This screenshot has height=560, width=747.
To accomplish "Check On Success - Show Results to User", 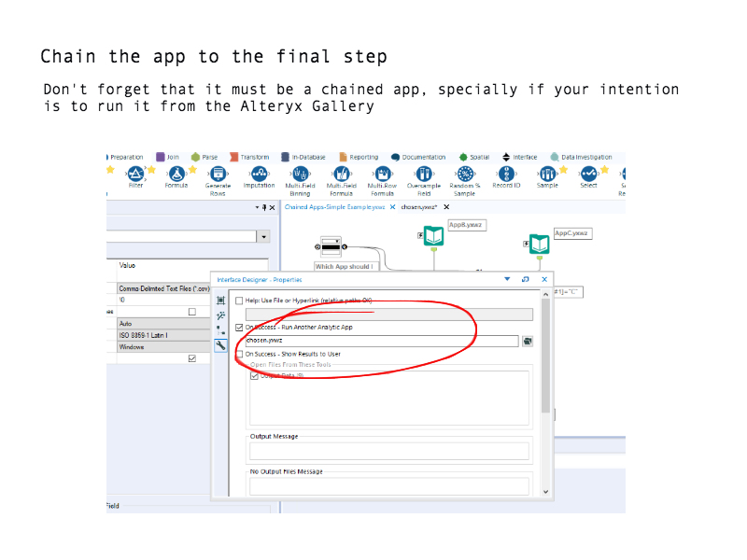I will coord(240,355).
